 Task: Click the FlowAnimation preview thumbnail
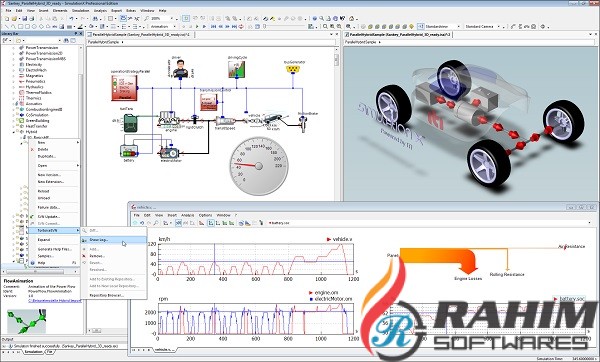(x=26, y=321)
